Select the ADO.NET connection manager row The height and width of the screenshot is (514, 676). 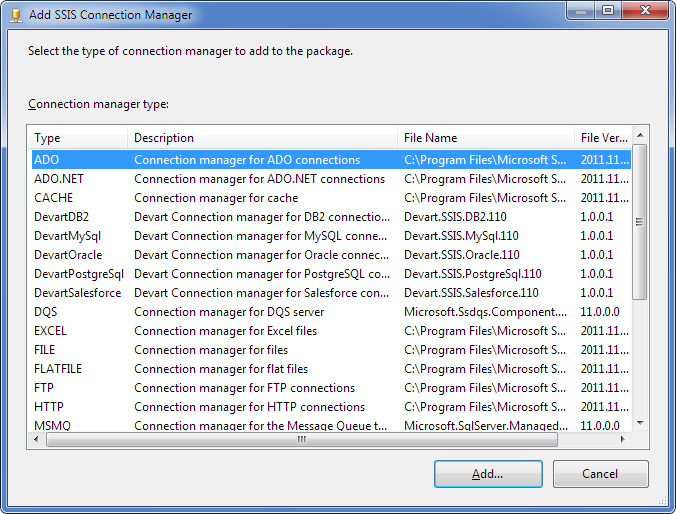pos(59,179)
